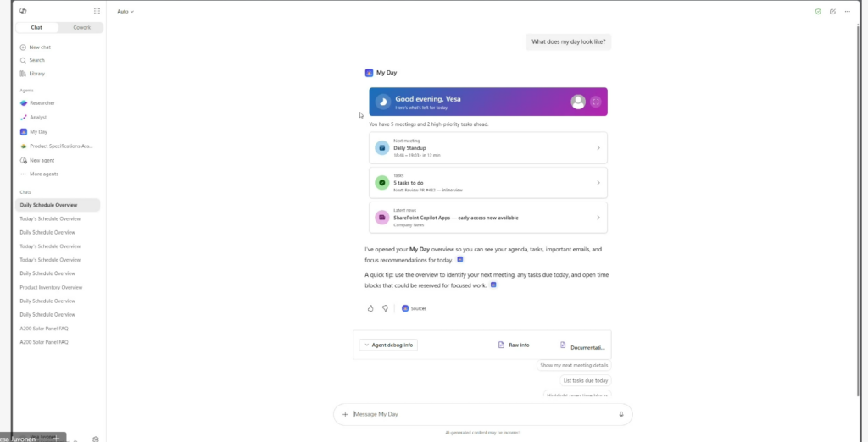868x442 pixels.
Task: Click the 'What does my day look like?' message
Action: 569,41
